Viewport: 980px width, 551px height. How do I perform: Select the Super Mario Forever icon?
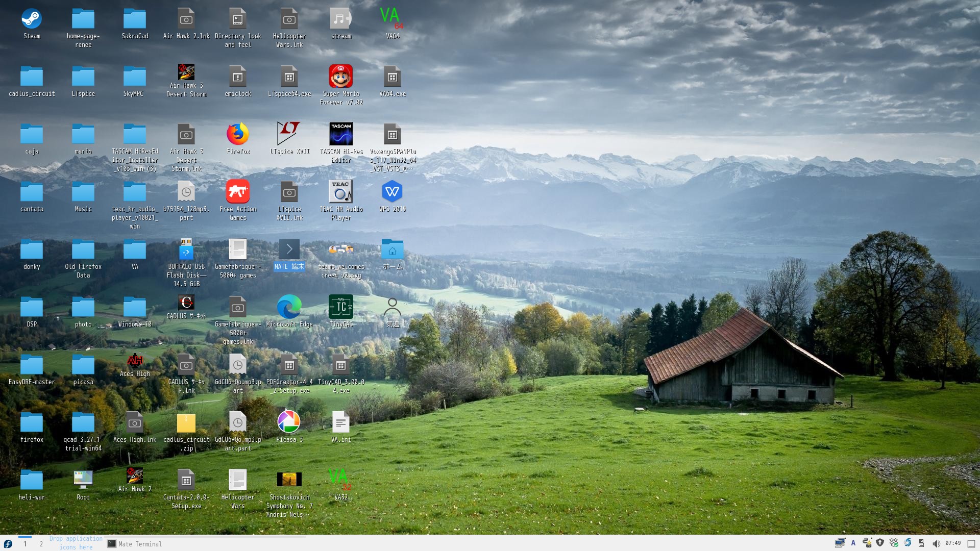tap(341, 77)
